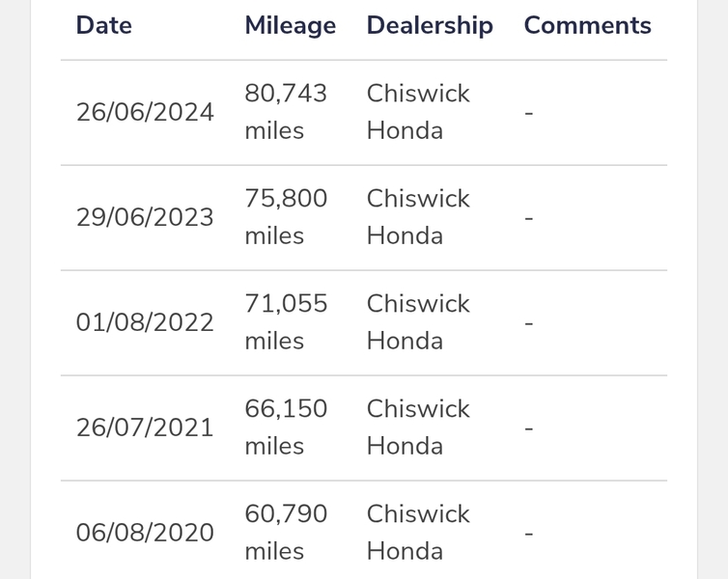This screenshot has height=579, width=728.
Task: Select the 26/07/2021 service date
Action: point(145,427)
